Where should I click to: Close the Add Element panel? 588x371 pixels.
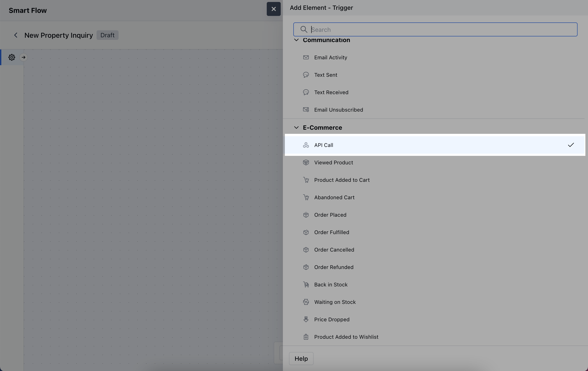(x=274, y=9)
